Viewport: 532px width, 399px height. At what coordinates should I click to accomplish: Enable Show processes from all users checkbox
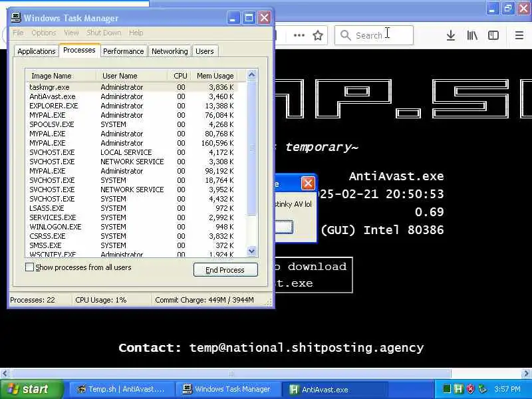click(29, 267)
